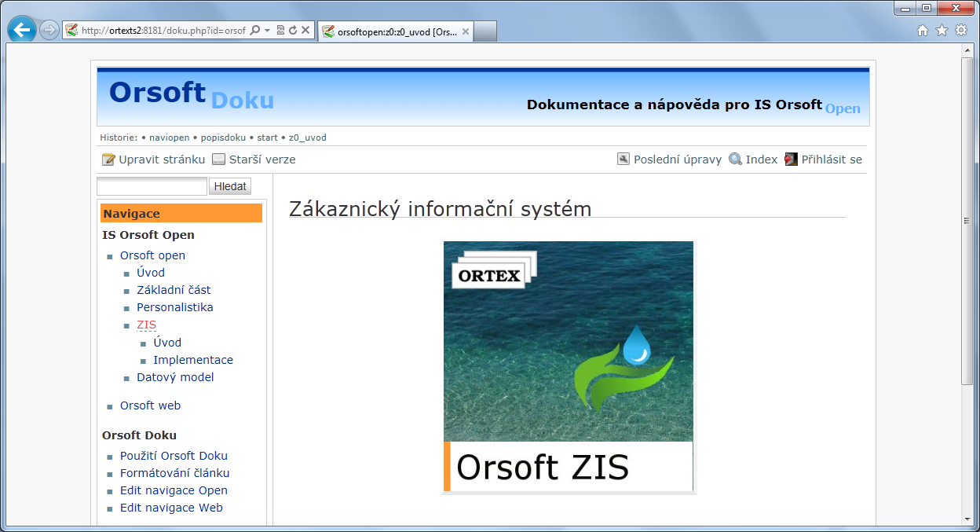Open the address bar search dropdown arrow

click(267, 30)
